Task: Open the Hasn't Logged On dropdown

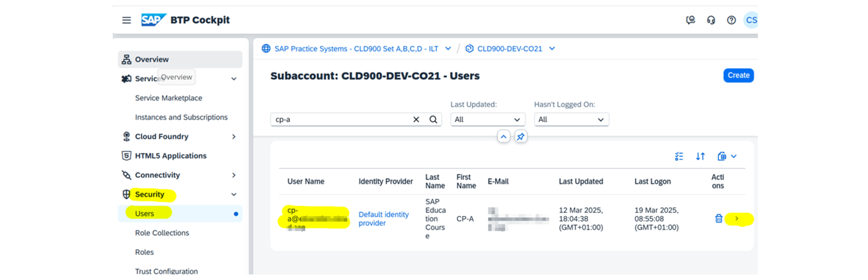Action: pos(571,119)
